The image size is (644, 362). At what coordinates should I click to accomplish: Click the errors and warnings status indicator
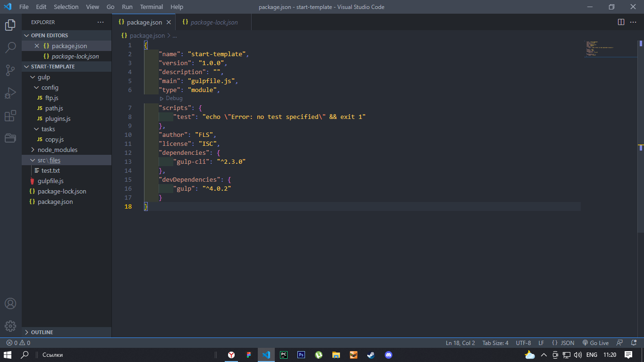[x=18, y=343]
